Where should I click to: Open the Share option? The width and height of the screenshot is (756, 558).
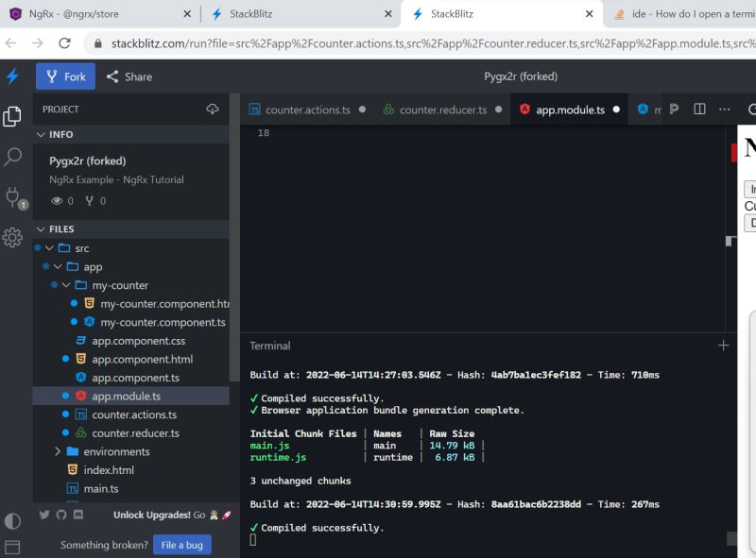[129, 76]
